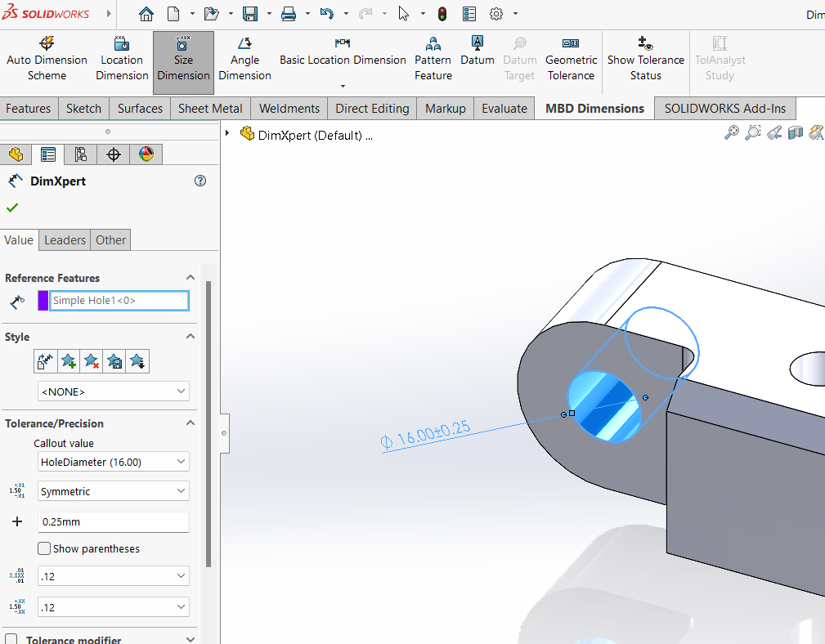Click the 0.25mm tolerance value field
The width and height of the screenshot is (825, 644).
(113, 521)
